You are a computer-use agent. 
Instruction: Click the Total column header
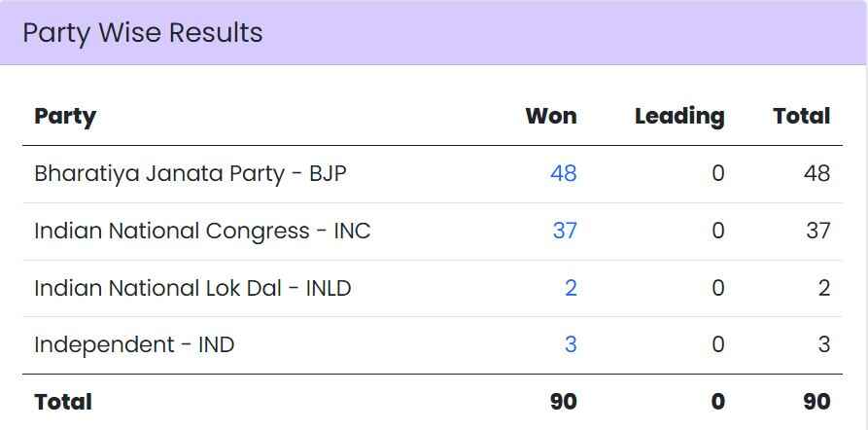click(x=801, y=117)
